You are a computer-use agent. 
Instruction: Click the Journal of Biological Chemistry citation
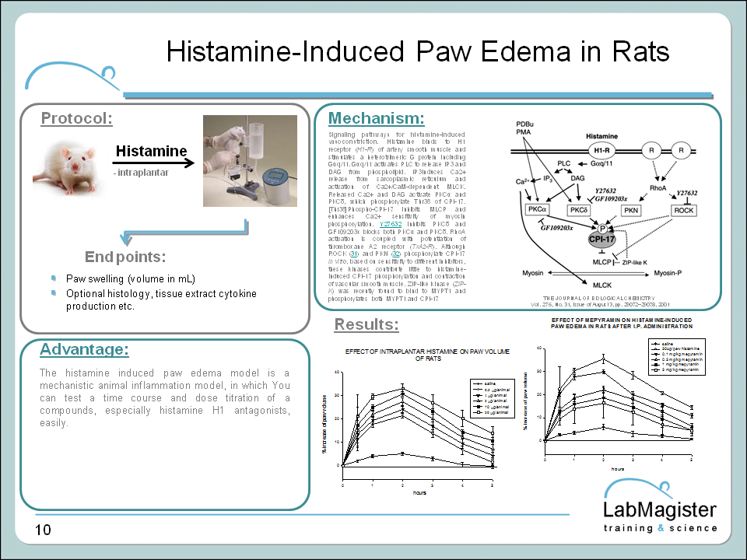pyautogui.click(x=599, y=301)
